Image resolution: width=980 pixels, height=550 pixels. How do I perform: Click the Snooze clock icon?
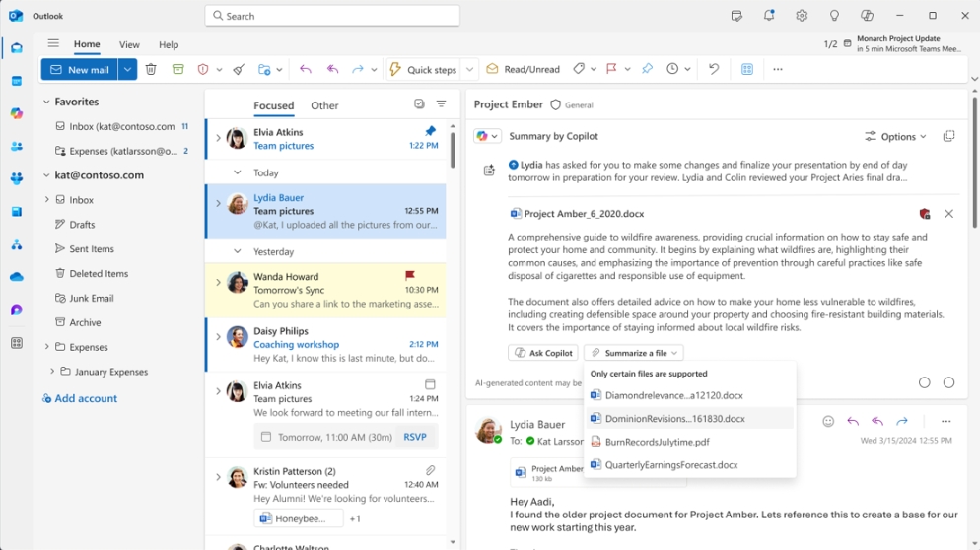coord(672,69)
